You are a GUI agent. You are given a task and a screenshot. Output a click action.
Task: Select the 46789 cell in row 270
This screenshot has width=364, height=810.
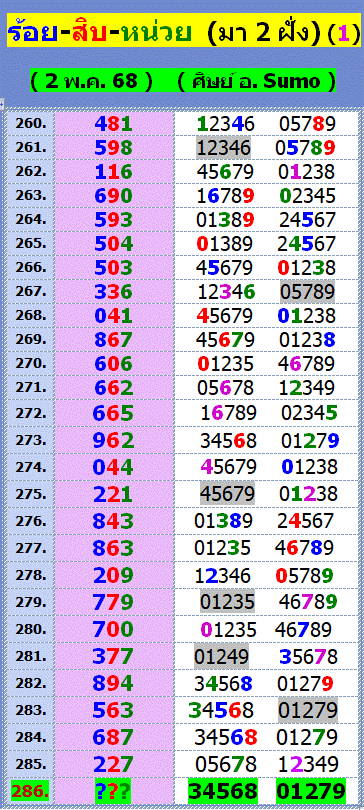[x=307, y=363]
